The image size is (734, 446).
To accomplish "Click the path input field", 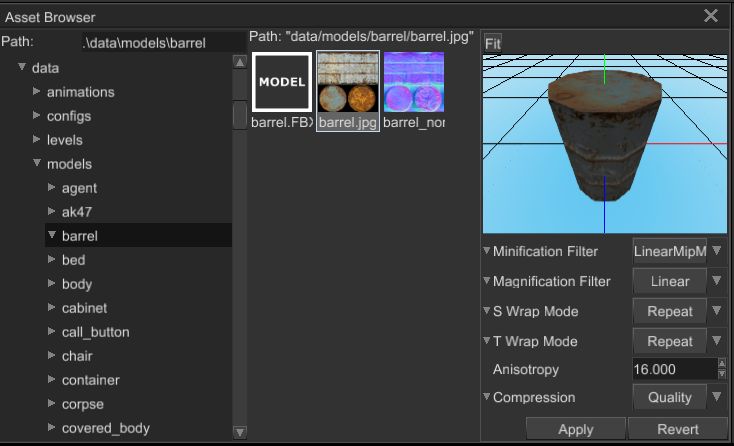I will pyautogui.click(x=164, y=43).
